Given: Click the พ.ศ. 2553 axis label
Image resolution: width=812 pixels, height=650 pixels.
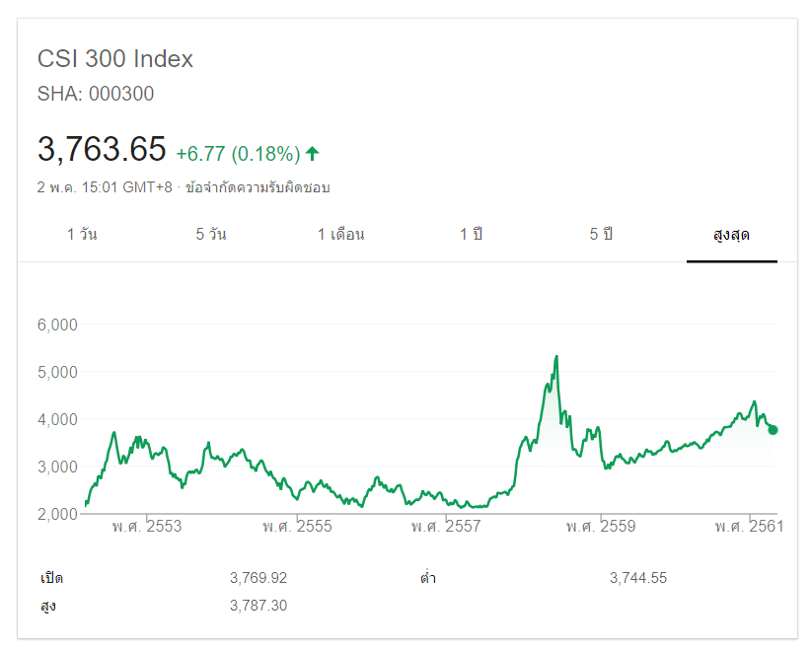Looking at the screenshot, I should (147, 527).
